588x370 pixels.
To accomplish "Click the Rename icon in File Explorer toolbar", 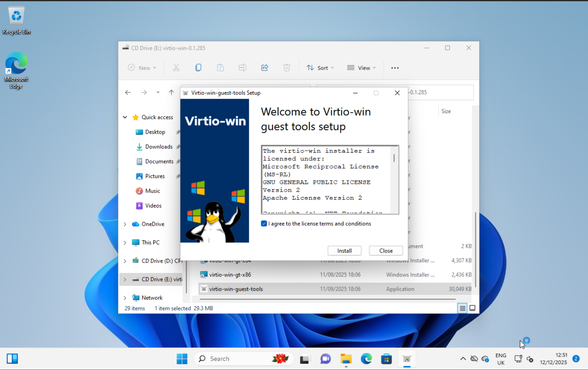I will tap(242, 68).
